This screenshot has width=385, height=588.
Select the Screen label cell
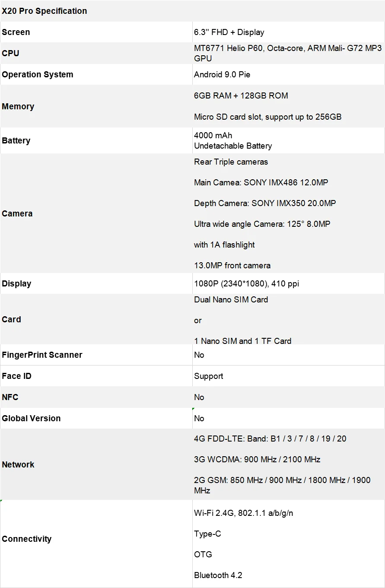click(16, 32)
